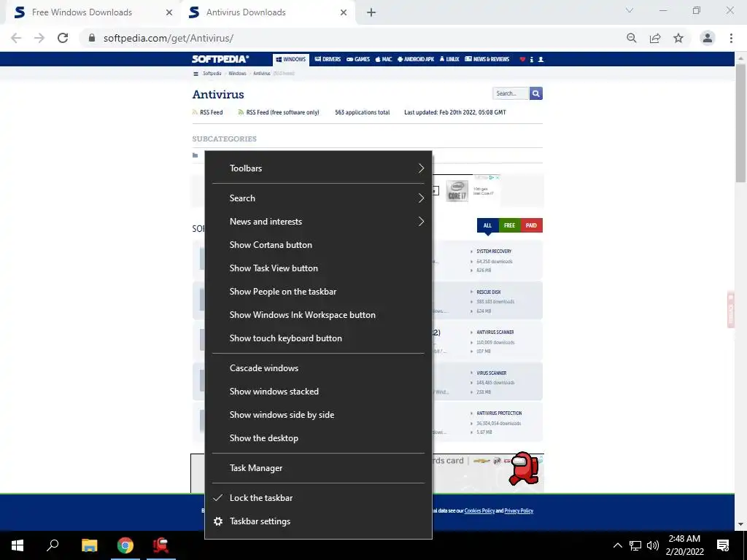The image size is (747, 560).
Task: Click the Softpedia search magnifier button
Action: coord(536,93)
